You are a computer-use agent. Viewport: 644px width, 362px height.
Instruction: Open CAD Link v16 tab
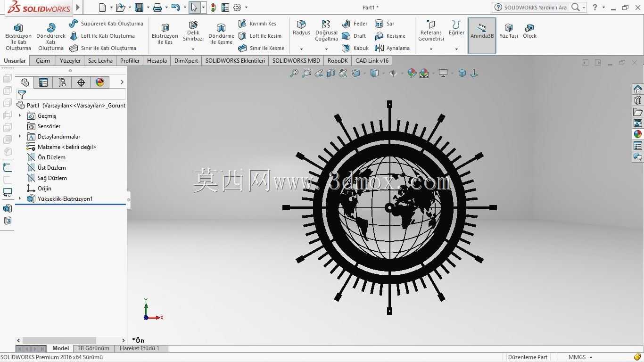(x=372, y=61)
